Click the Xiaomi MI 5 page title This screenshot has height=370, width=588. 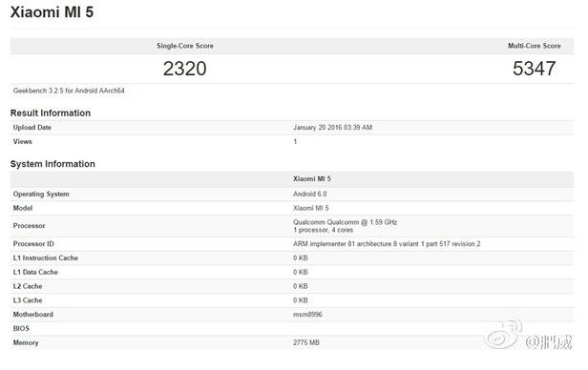pyautogui.click(x=52, y=12)
